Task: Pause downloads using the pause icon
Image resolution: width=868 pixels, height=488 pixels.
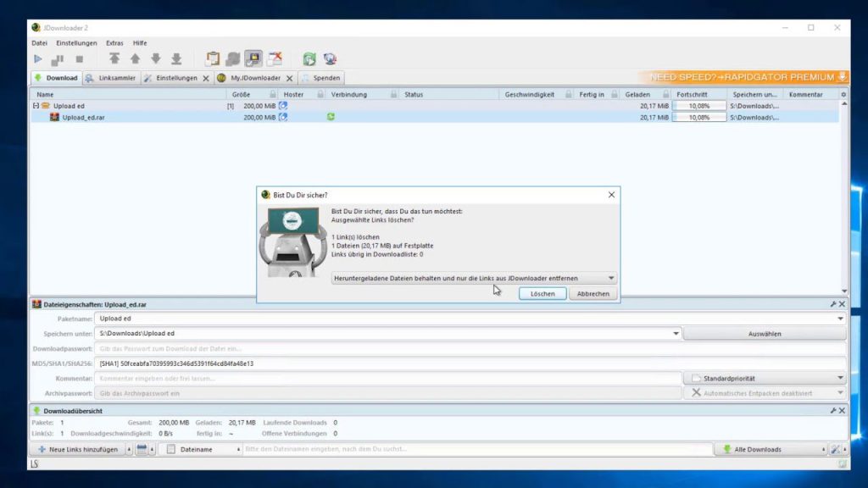Action: click(57, 58)
